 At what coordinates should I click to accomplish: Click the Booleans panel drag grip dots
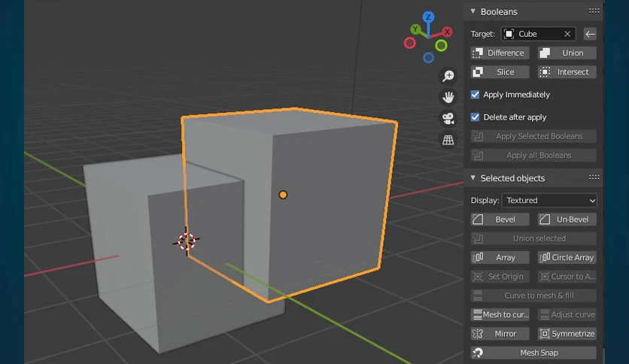(594, 11)
